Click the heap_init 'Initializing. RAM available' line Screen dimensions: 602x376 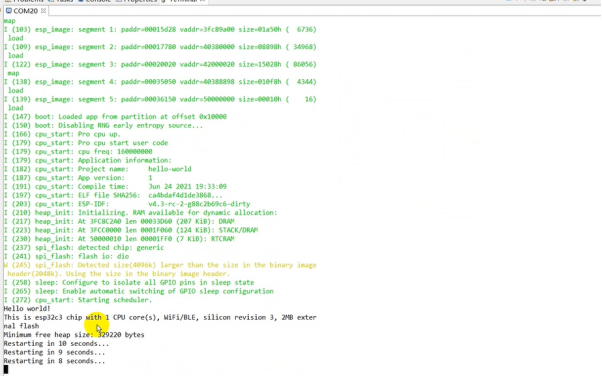[x=141, y=212]
